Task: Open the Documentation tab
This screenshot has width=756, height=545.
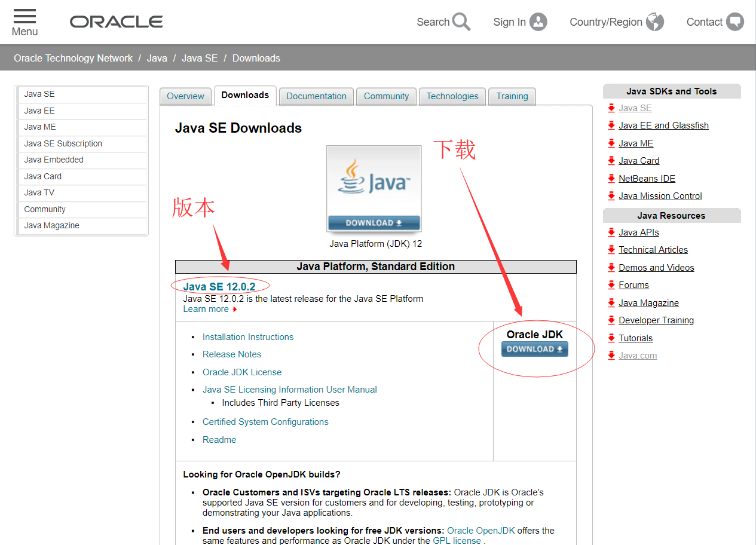Action: click(x=316, y=96)
